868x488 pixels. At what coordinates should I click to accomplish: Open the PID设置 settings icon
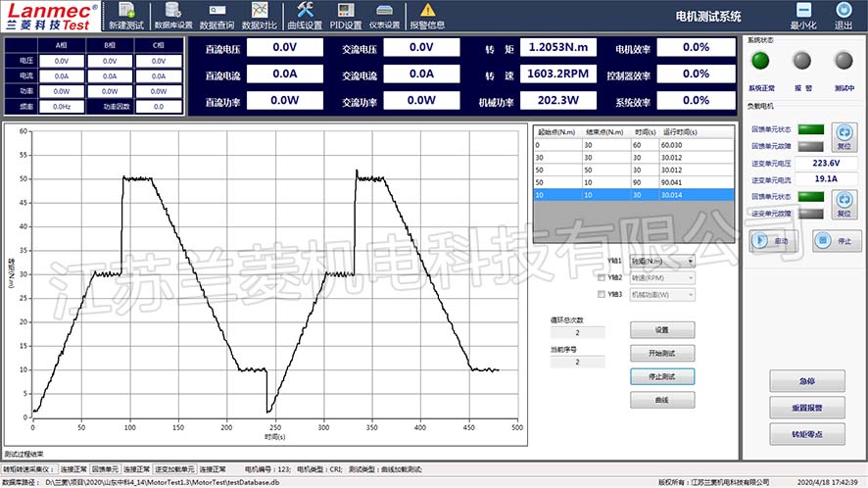coord(345,15)
